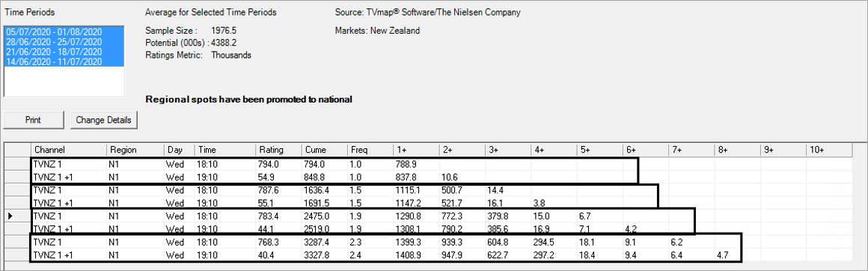Click the row header of the first TVNZ 1 row
The height and width of the screenshot is (271, 868).
point(17,164)
